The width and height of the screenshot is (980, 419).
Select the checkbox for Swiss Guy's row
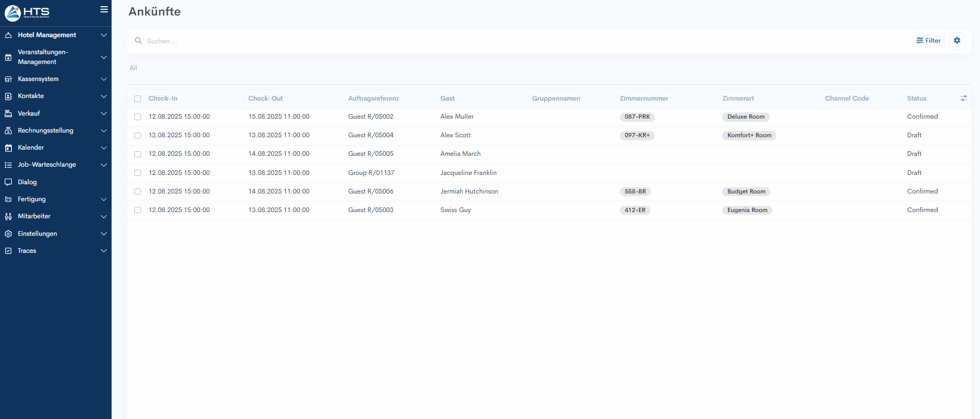tap(137, 210)
